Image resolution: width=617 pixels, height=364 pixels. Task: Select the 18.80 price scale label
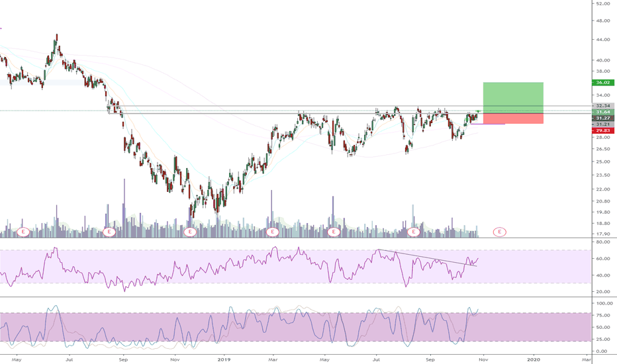(603, 224)
